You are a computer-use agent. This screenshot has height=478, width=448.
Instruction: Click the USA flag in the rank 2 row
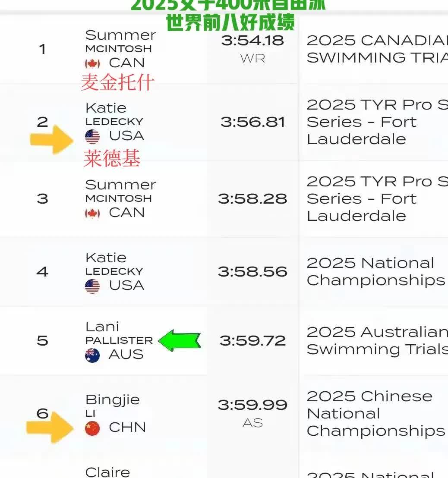pos(92,137)
